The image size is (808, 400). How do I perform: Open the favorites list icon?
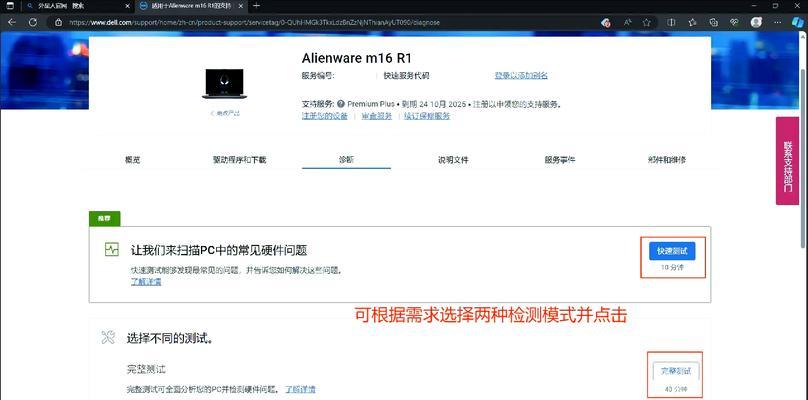tap(693, 23)
